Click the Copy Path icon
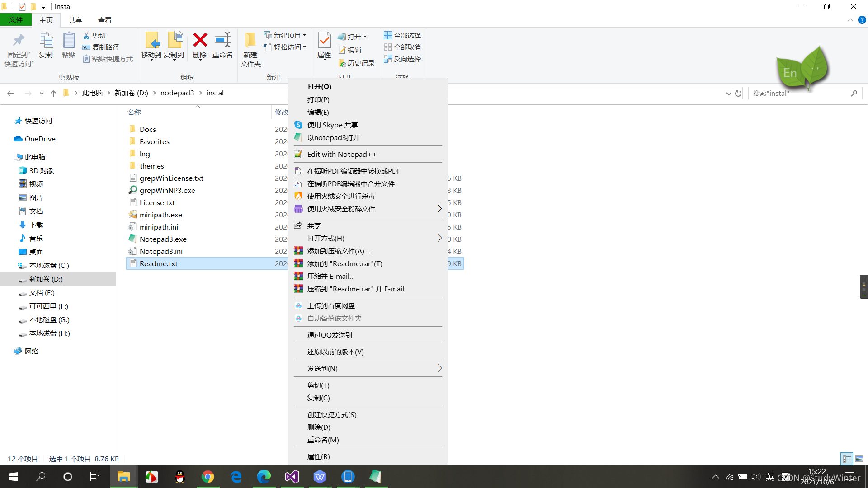The width and height of the screenshot is (868, 488). (x=86, y=47)
